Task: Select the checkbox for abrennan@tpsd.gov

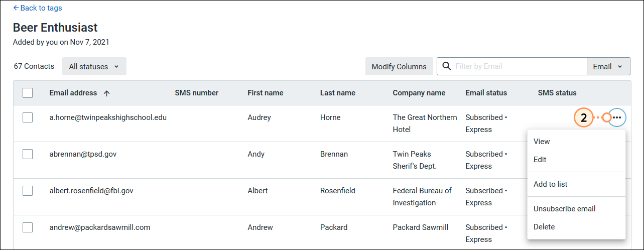Action: click(28, 154)
